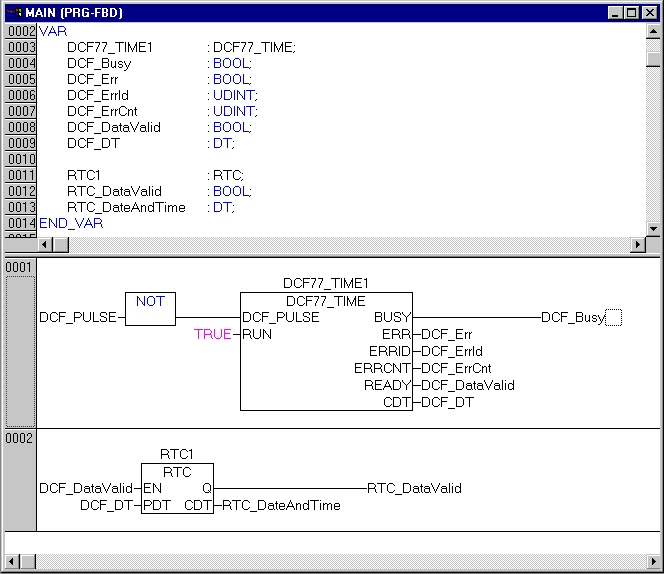The width and height of the screenshot is (664, 574).
Task: Click FBD pane scroll left arrow
Action: point(12,562)
